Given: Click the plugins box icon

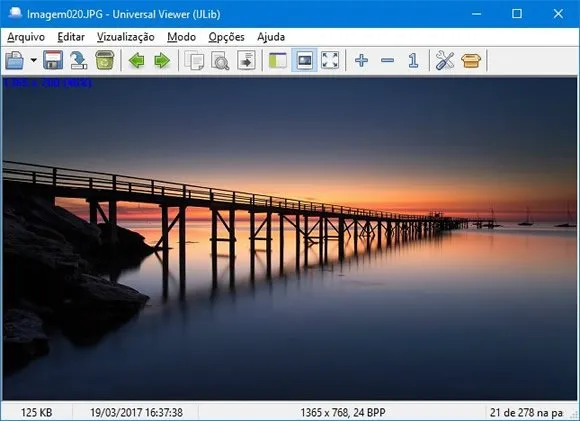Looking at the screenshot, I should pos(471,60).
